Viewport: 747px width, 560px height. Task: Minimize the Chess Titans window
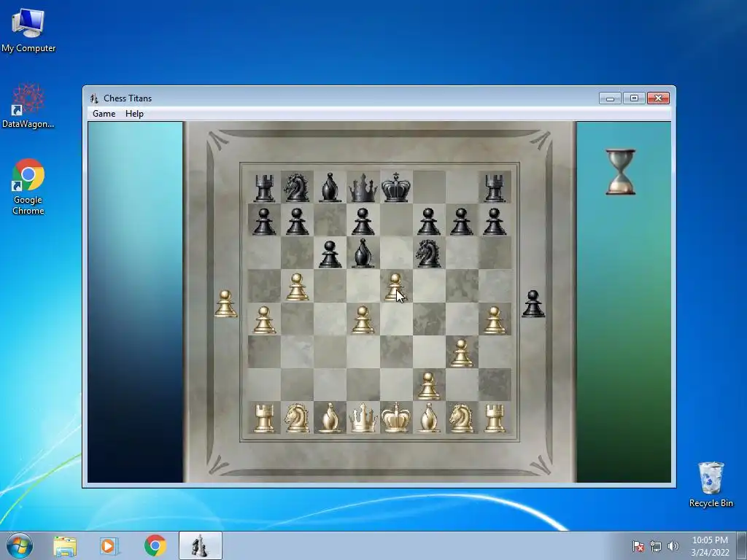[611, 98]
